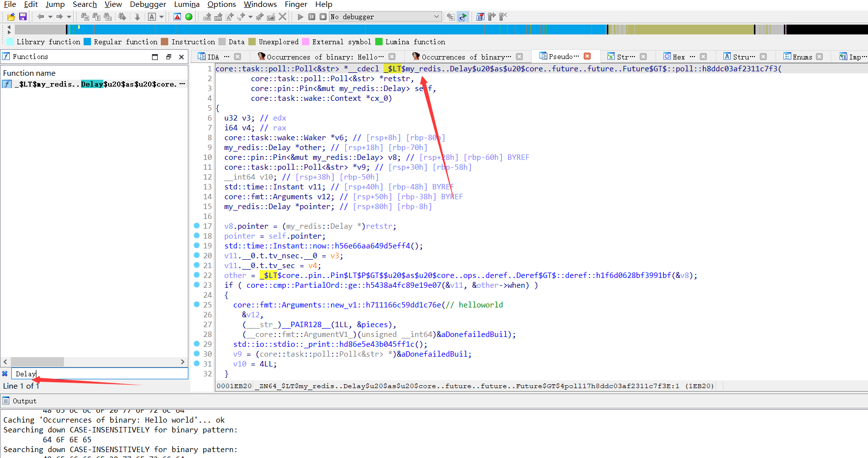Toggle breakpoint dot on line 29
The height and width of the screenshot is (458, 868).
197,344
